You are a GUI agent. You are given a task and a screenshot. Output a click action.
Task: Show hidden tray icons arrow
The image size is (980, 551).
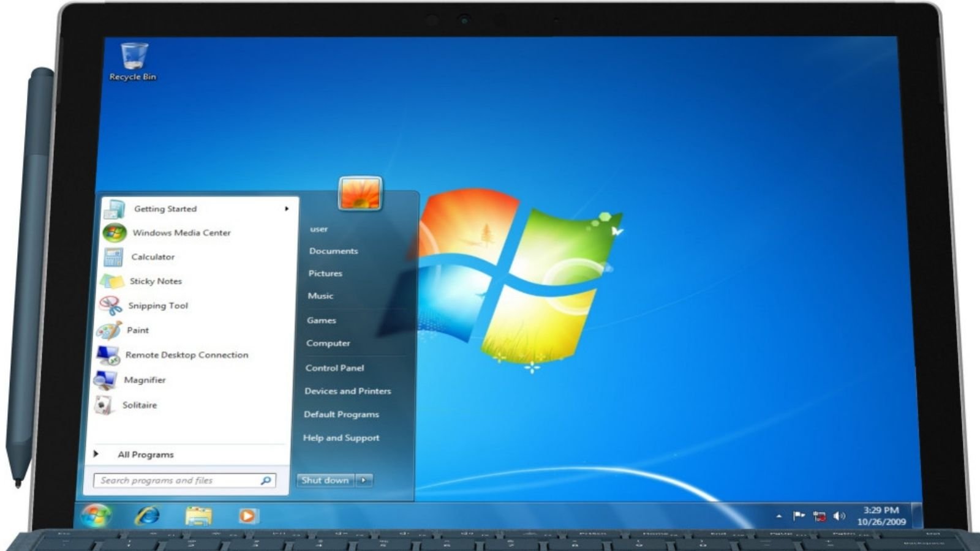click(x=778, y=516)
